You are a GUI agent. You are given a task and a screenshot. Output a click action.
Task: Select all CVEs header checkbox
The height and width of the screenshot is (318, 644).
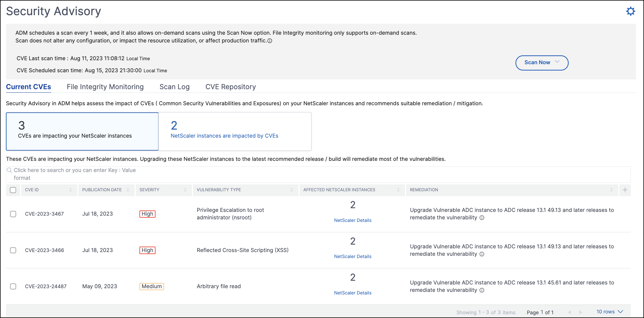[13, 190]
